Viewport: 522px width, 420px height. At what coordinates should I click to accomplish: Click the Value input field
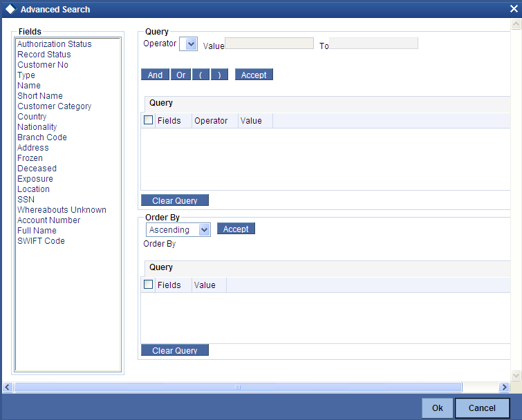pyautogui.click(x=270, y=44)
